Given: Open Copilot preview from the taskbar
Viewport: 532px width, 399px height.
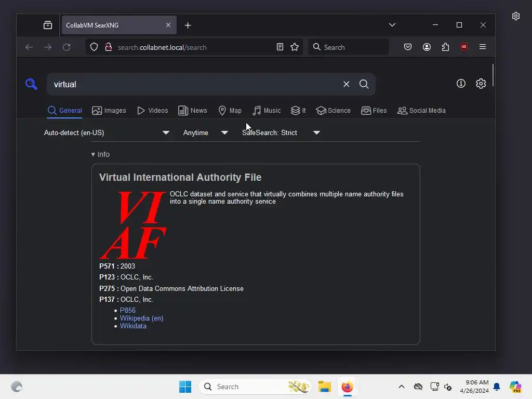Looking at the screenshot, I should coord(515,387).
